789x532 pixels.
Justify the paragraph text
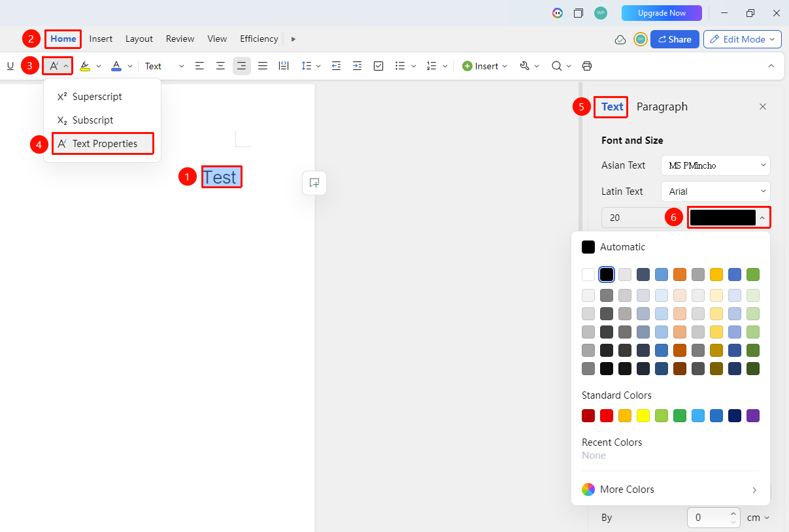(263, 66)
